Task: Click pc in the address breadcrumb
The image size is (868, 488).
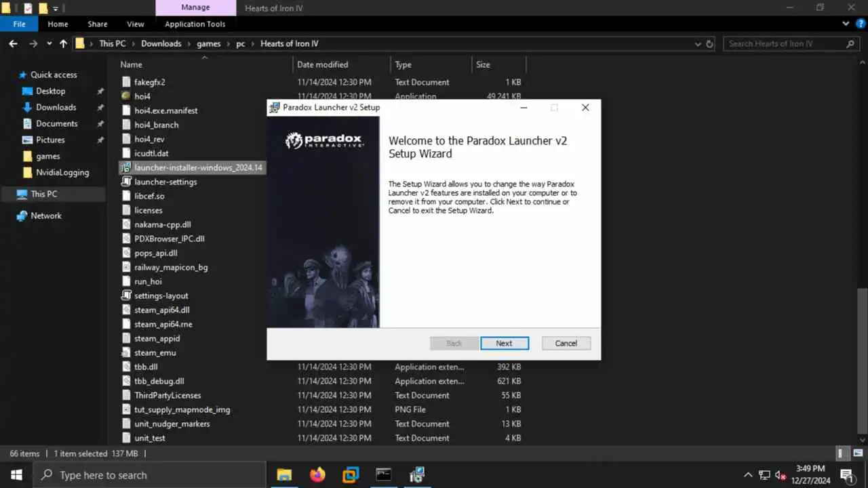Action: click(241, 43)
